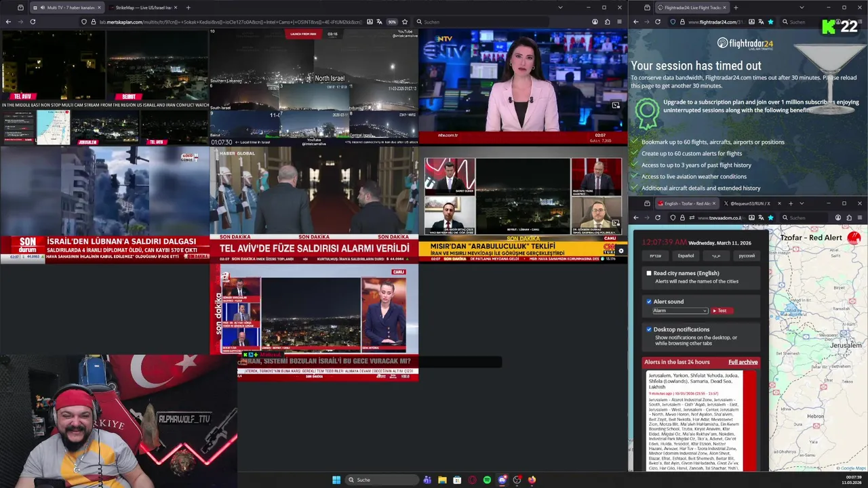Viewport: 868px width, 488px height.
Task: Go back in Multi TV browser window
Action: [8, 22]
